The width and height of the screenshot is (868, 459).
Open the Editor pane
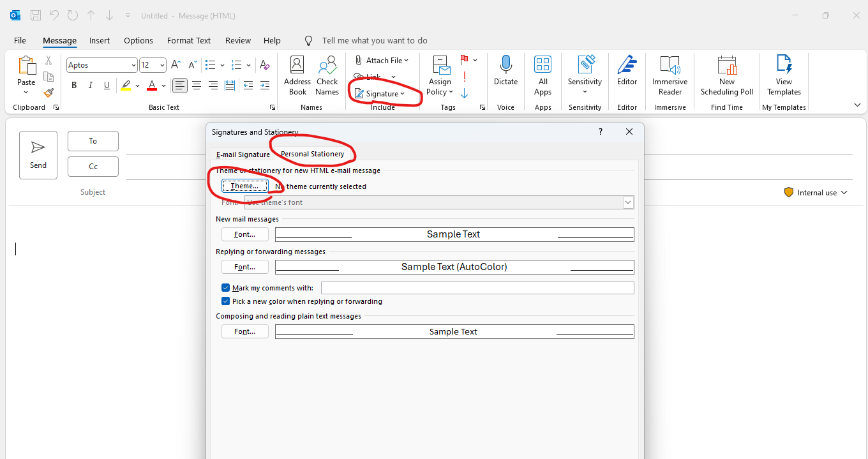tap(627, 75)
